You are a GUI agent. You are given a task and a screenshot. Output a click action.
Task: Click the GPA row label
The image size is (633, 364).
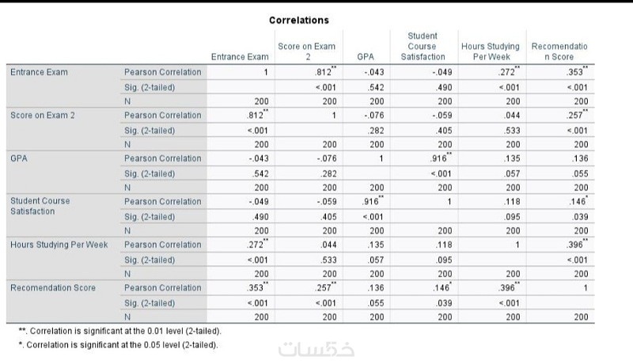pos(18,158)
